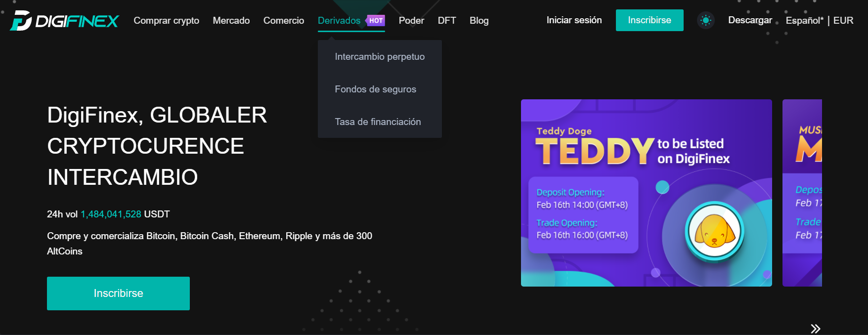Open the Mercado menu item

pyautogui.click(x=231, y=20)
